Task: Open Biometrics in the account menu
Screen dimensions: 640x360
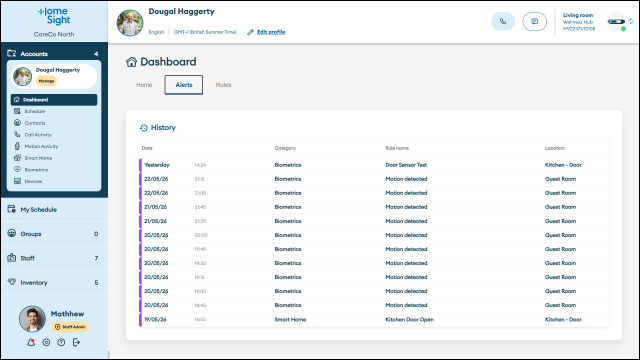Action: tap(36, 170)
